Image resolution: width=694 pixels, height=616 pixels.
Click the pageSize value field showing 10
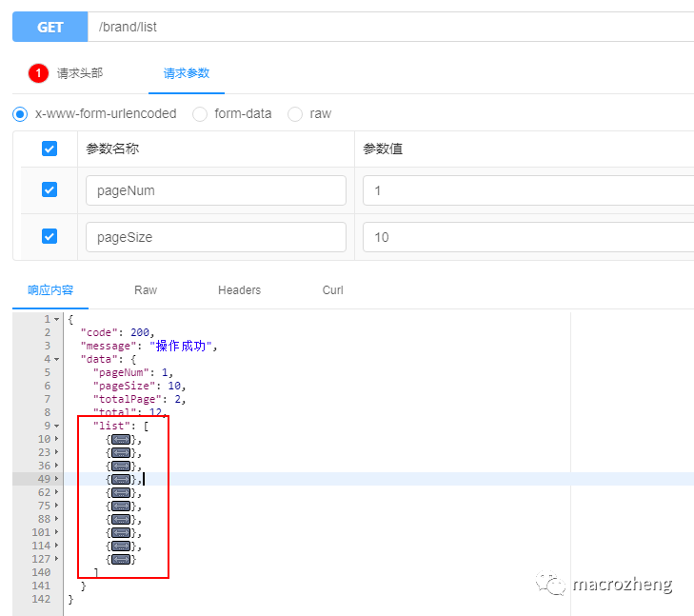click(528, 237)
